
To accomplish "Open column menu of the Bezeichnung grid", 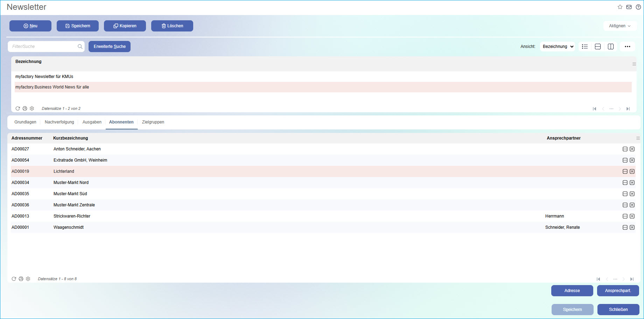I will 634,64.
